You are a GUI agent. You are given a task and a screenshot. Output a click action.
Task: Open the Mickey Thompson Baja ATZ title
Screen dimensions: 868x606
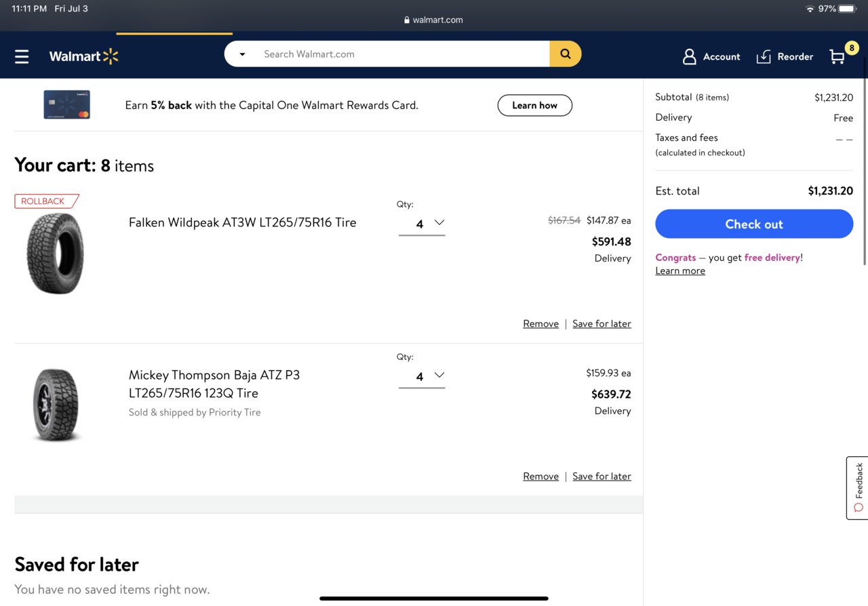point(214,384)
